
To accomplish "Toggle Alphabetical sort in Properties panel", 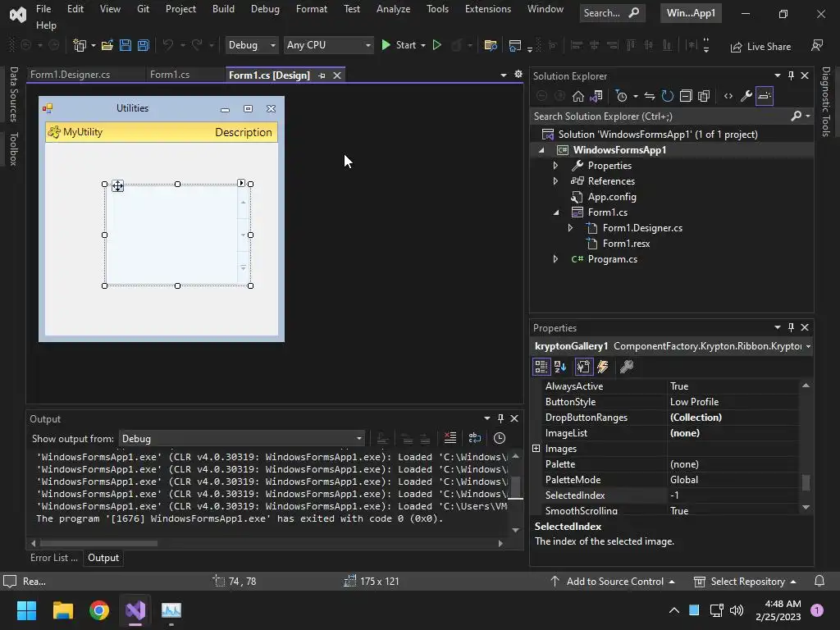I will (x=560, y=367).
